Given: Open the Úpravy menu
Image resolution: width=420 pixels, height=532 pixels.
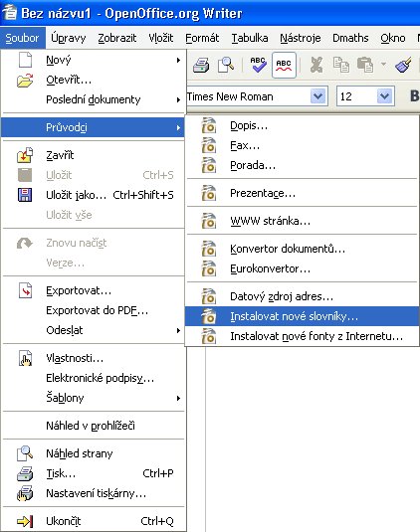Looking at the screenshot, I should coord(69,38).
